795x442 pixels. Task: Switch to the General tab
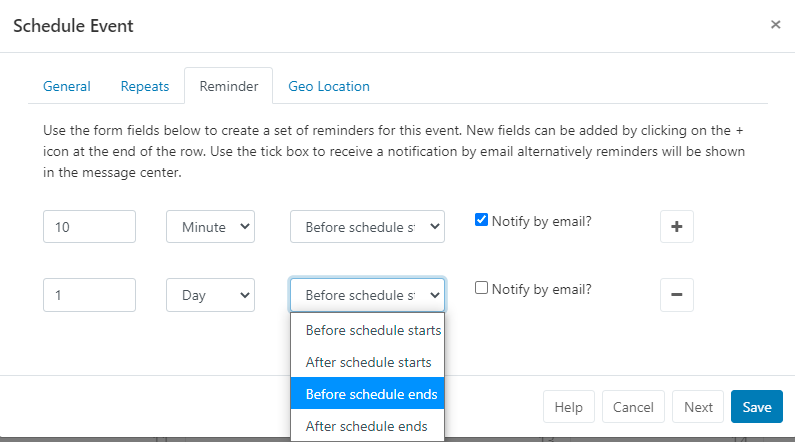click(x=67, y=86)
